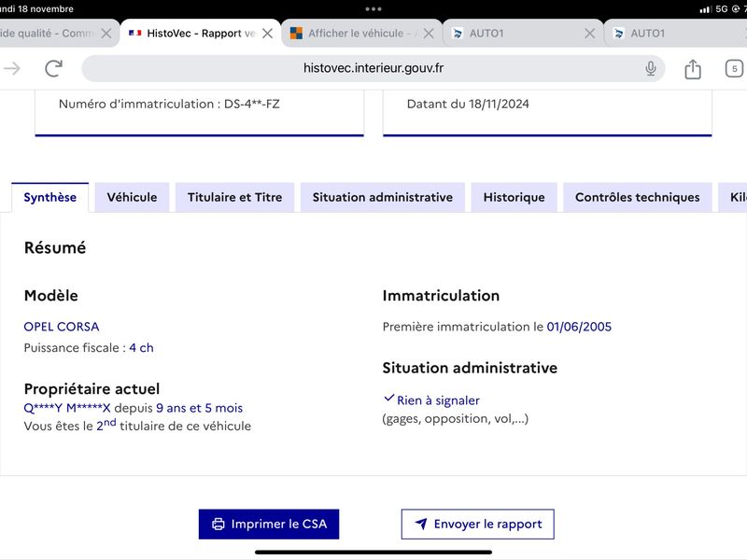Tap the forward navigation arrow

(12, 68)
